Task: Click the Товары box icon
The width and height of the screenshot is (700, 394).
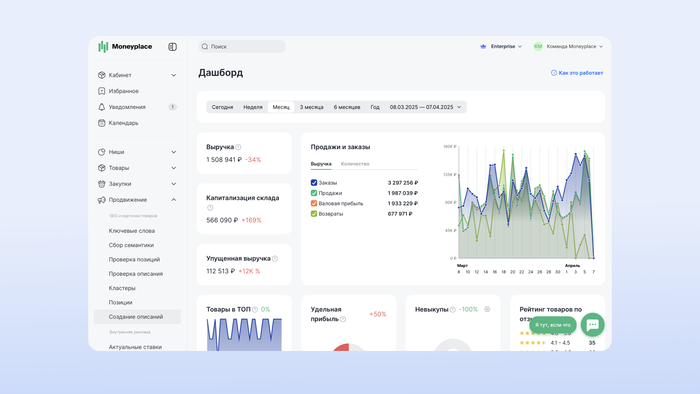Action: point(101,168)
